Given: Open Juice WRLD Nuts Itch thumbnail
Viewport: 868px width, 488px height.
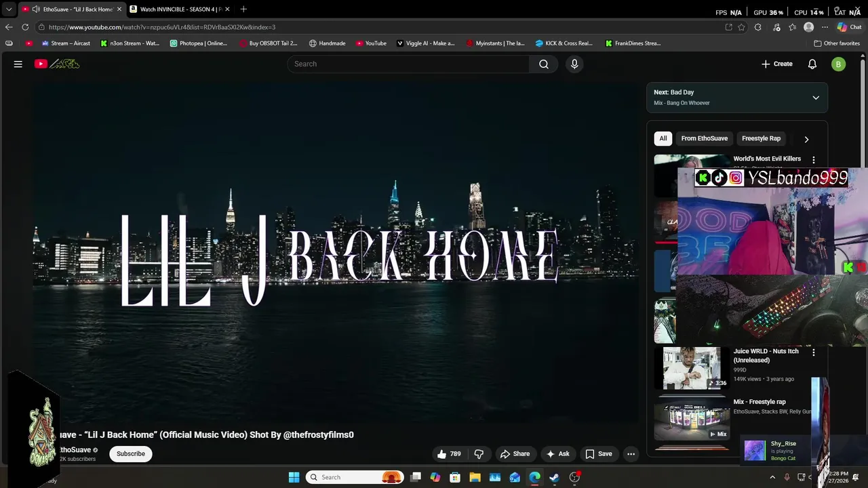Looking at the screenshot, I should pyautogui.click(x=692, y=368).
